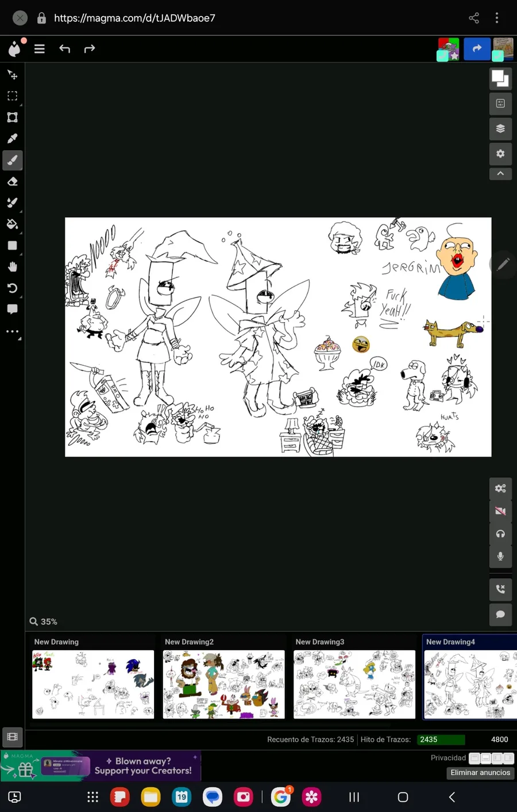Open the brush settings sliders panel
517x812 pixels.
pyautogui.click(x=500, y=103)
